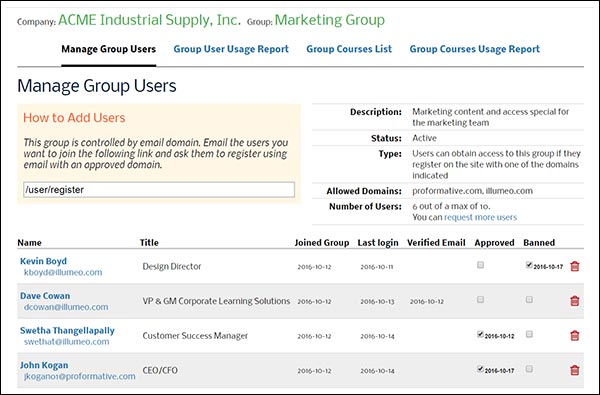The width and height of the screenshot is (600, 395).
Task: Email kboyd@illumeo.com
Action: coord(63,273)
